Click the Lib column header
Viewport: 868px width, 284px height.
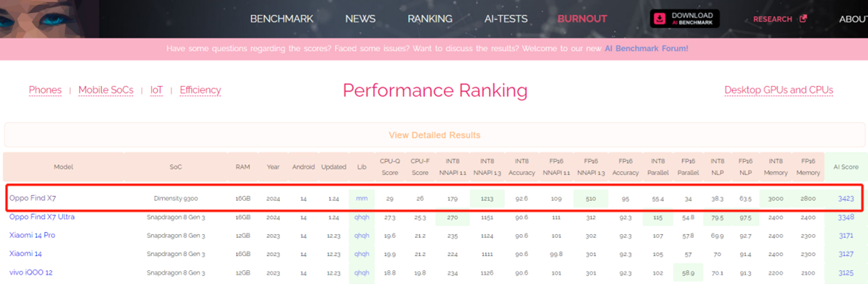coord(362,167)
